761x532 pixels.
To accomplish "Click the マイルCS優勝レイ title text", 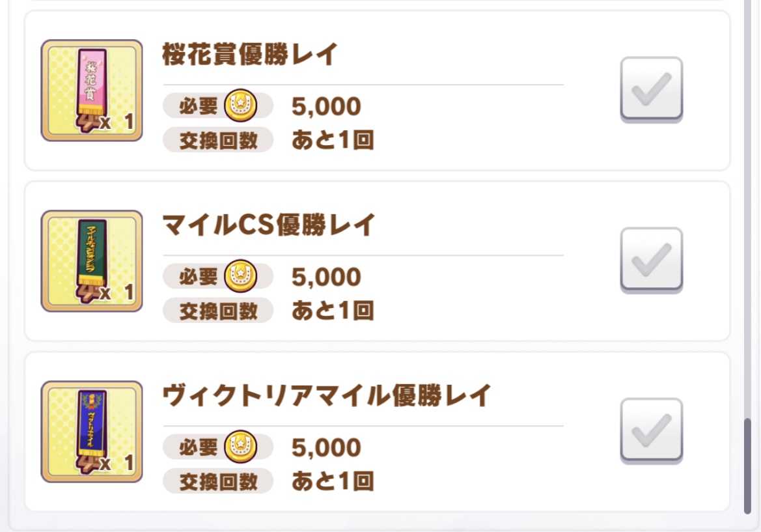I will point(269,225).
